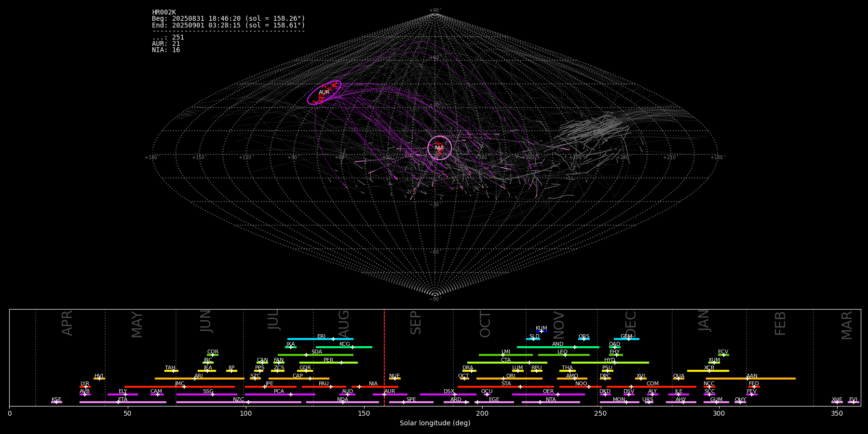868x434 pixels.
Task: Click the HYD shower bar
Action: tap(610, 363)
